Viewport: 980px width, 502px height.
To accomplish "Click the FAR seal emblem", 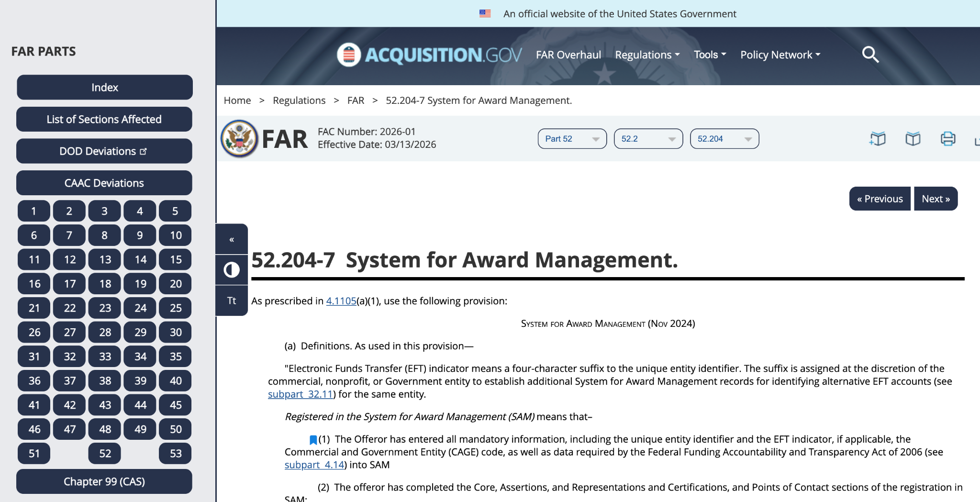I will [x=239, y=139].
